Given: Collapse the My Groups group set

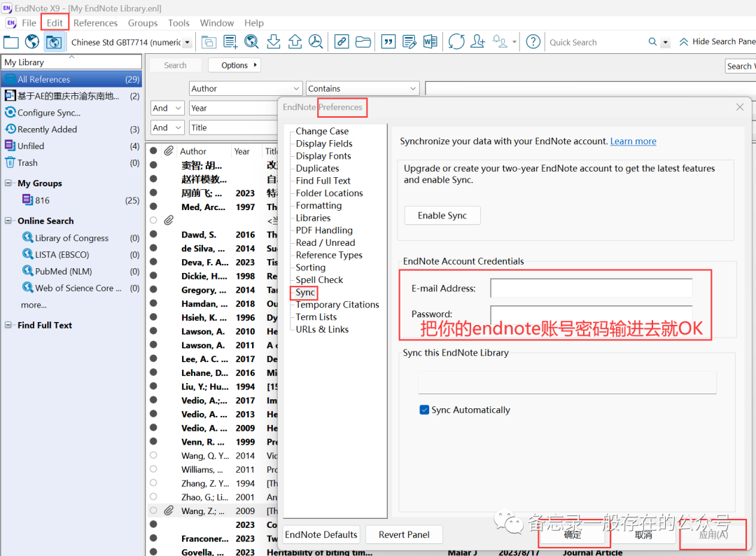Looking at the screenshot, I should pyautogui.click(x=8, y=183).
